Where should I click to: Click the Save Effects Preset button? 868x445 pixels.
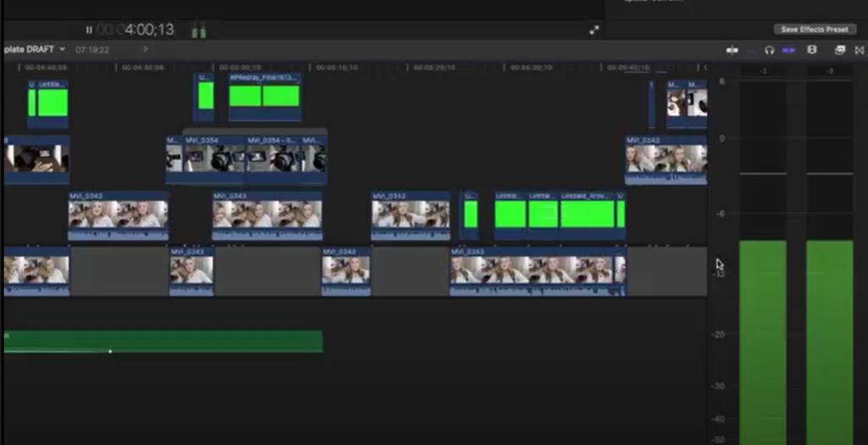click(815, 30)
